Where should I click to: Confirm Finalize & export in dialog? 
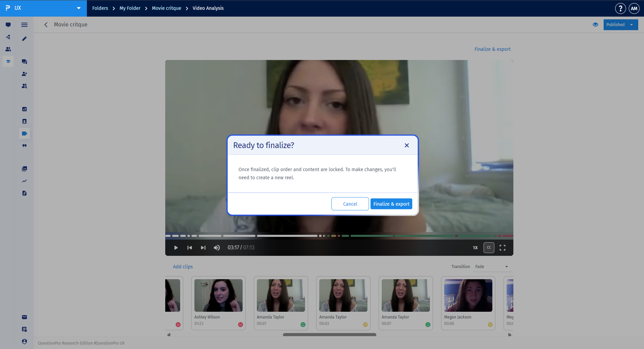coord(391,204)
